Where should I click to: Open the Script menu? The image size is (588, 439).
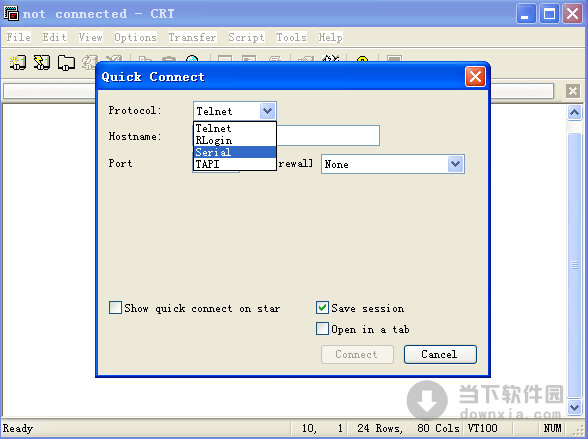(x=246, y=37)
